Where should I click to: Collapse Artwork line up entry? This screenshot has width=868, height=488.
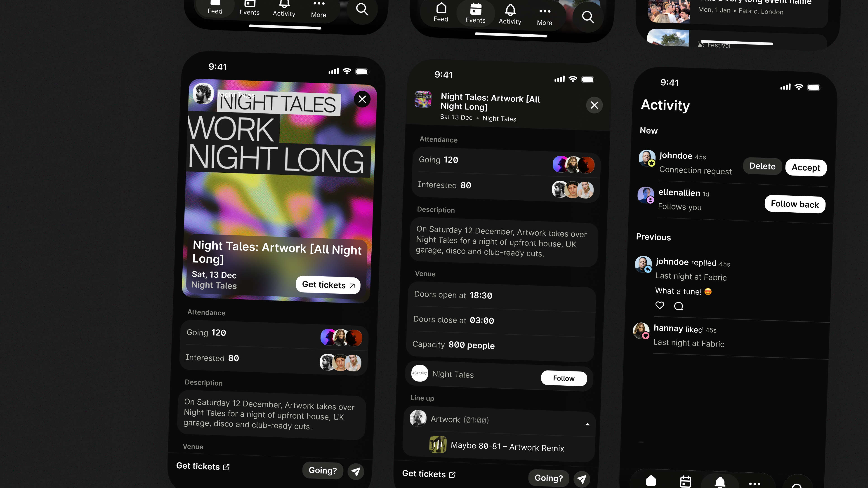[x=587, y=424]
